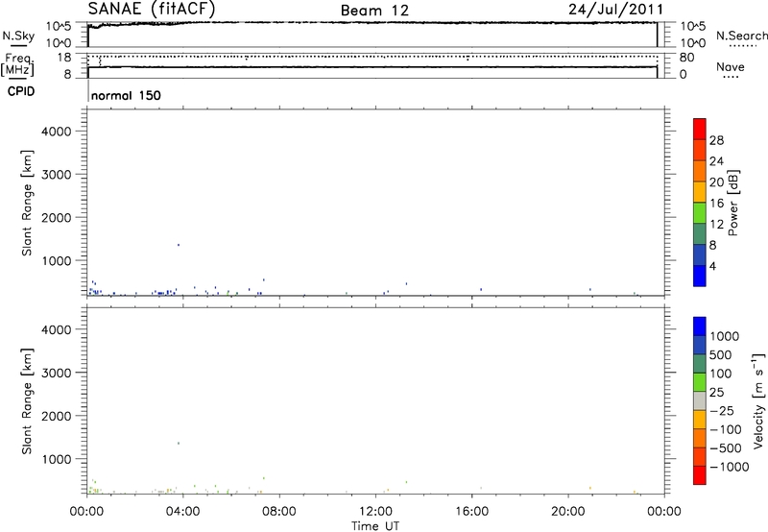Click the bright blue bottom Power colorbar segment
Screen dimensions: 768x532
coord(700,276)
